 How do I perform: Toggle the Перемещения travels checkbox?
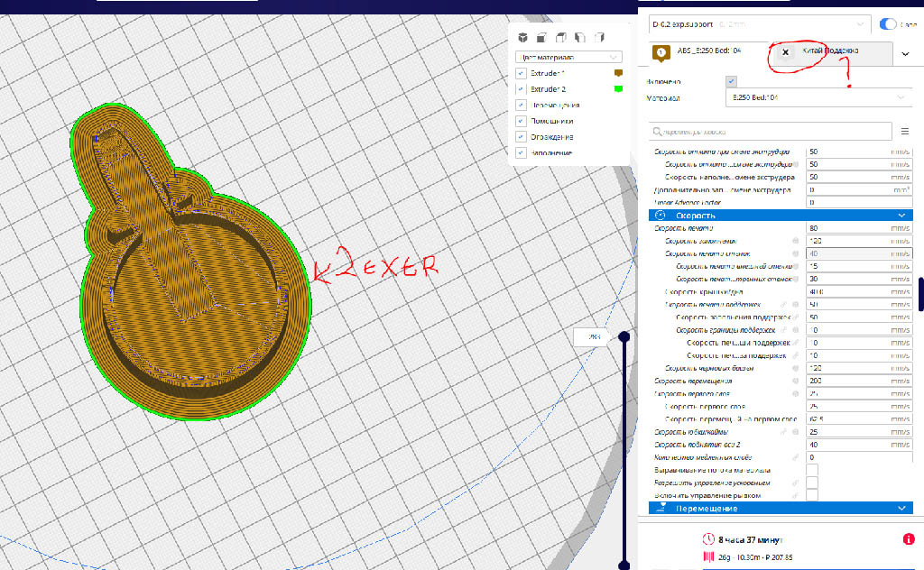[521, 105]
